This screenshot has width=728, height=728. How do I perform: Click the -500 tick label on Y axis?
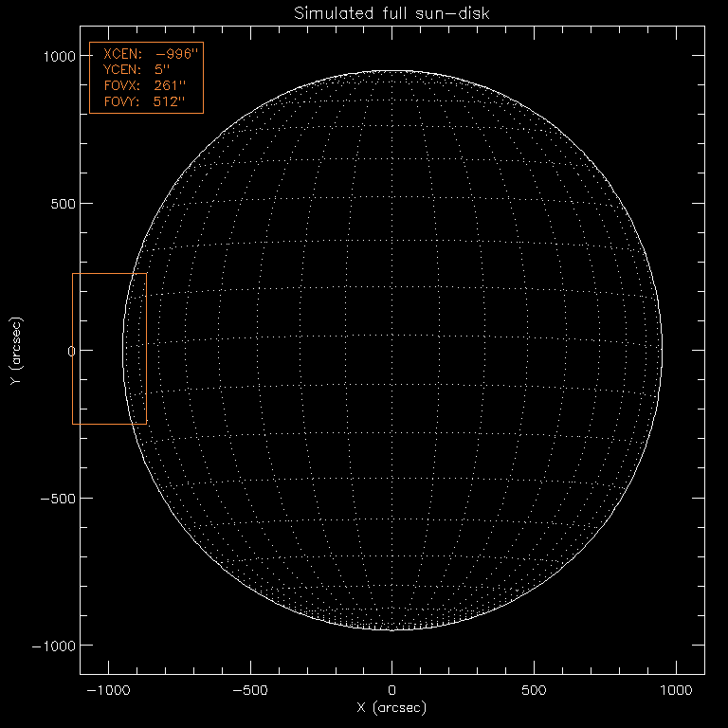click(58, 499)
